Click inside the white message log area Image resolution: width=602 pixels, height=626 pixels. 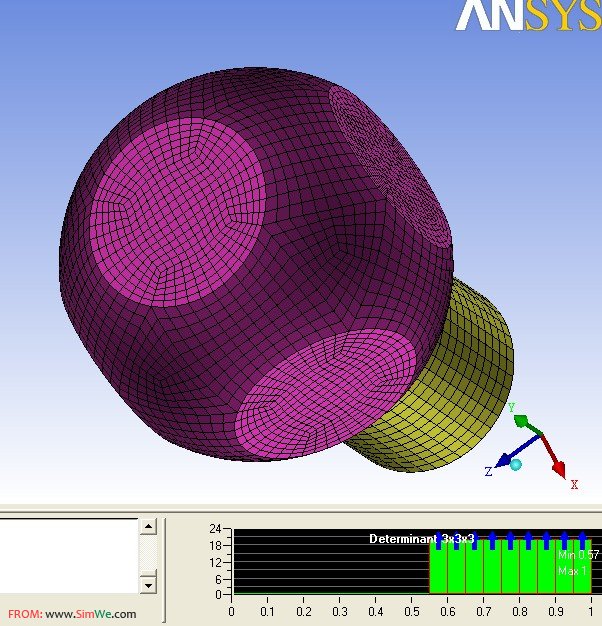click(68, 555)
